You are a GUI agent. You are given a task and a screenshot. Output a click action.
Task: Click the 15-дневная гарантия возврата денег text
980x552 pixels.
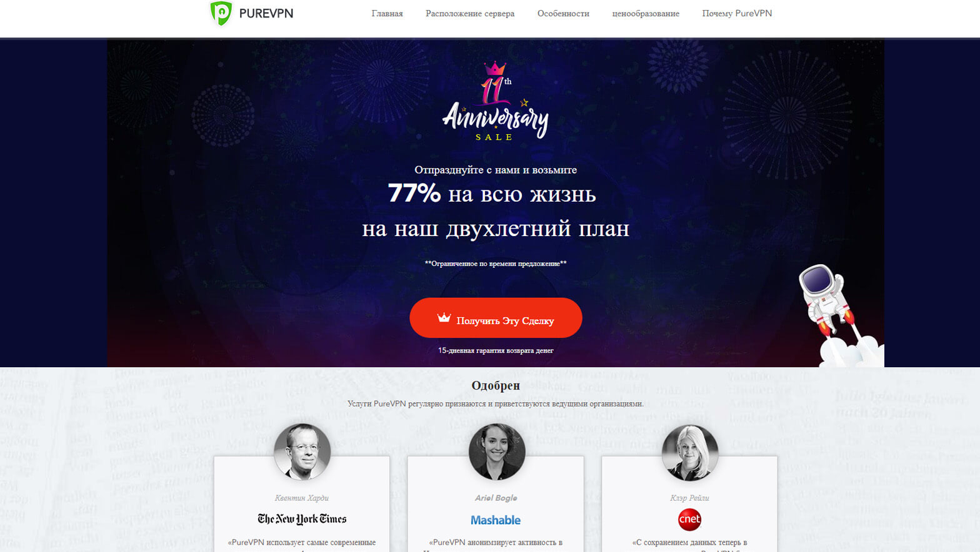pos(496,350)
